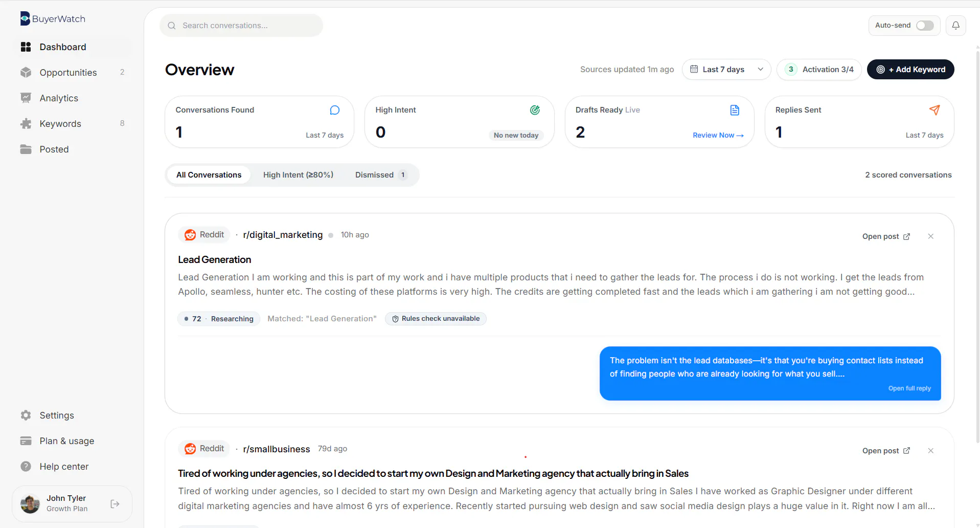The height and width of the screenshot is (528, 980).
Task: Switch to the Dismissed tab
Action: coord(381,175)
